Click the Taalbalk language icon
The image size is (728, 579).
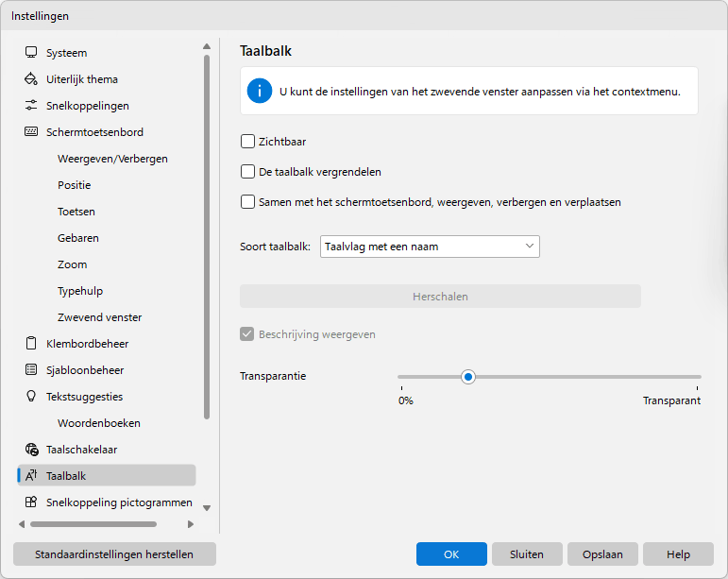tap(31, 476)
